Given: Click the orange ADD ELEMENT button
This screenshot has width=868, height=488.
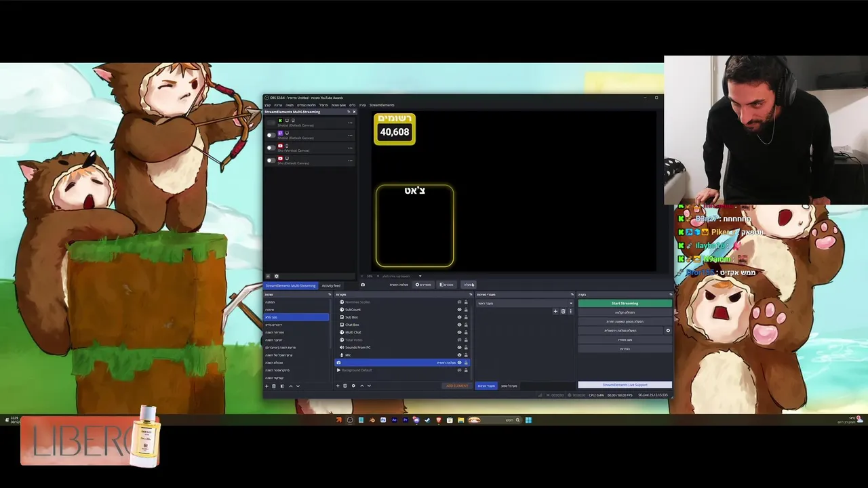Looking at the screenshot, I should coord(457,386).
